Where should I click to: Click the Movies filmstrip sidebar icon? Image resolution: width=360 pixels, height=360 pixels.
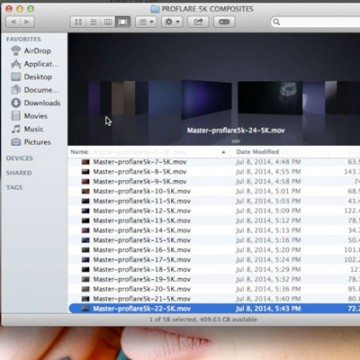coord(16,116)
